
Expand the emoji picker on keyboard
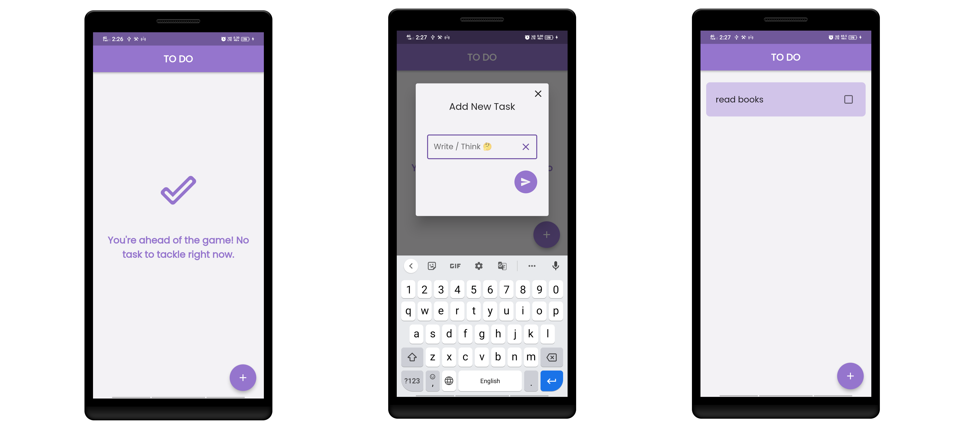pyautogui.click(x=433, y=380)
